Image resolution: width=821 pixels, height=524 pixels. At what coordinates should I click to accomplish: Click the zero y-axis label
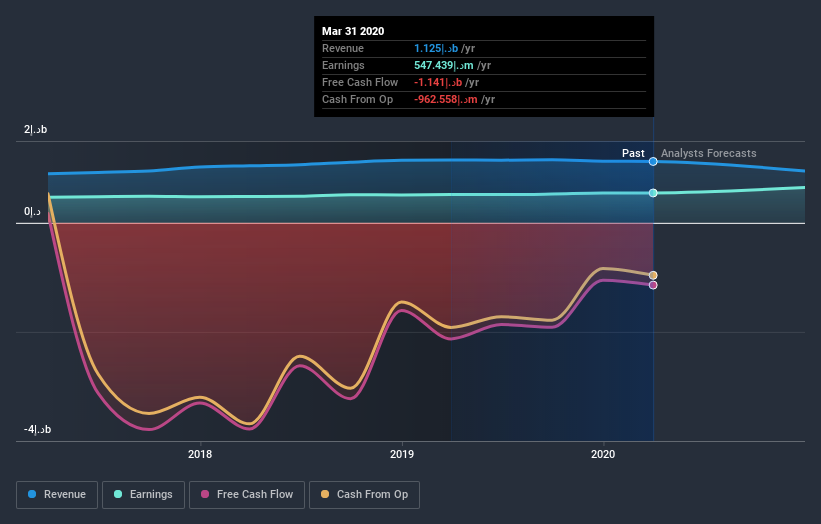32,211
